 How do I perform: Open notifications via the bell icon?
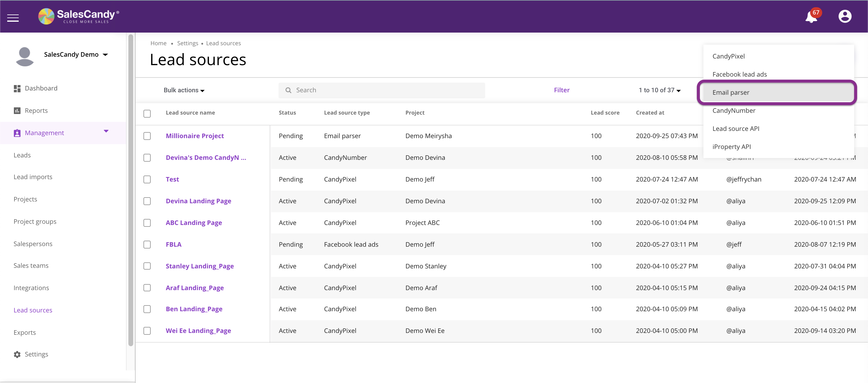pyautogui.click(x=811, y=17)
